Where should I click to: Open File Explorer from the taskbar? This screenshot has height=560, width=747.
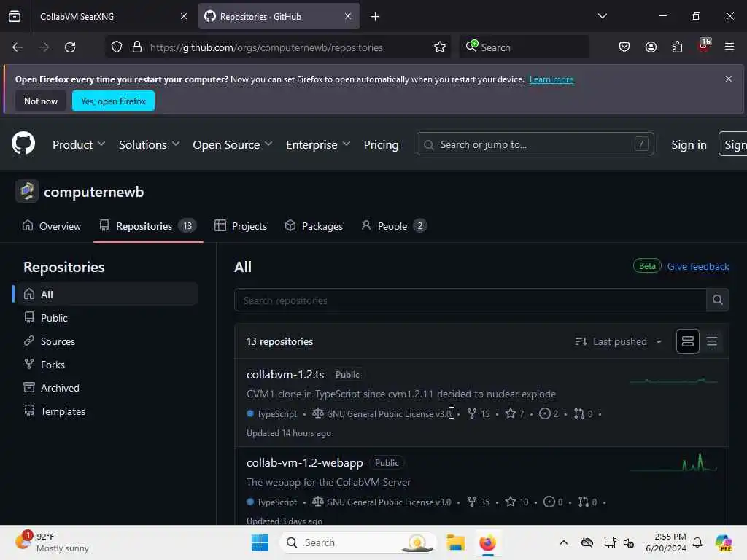click(x=455, y=542)
